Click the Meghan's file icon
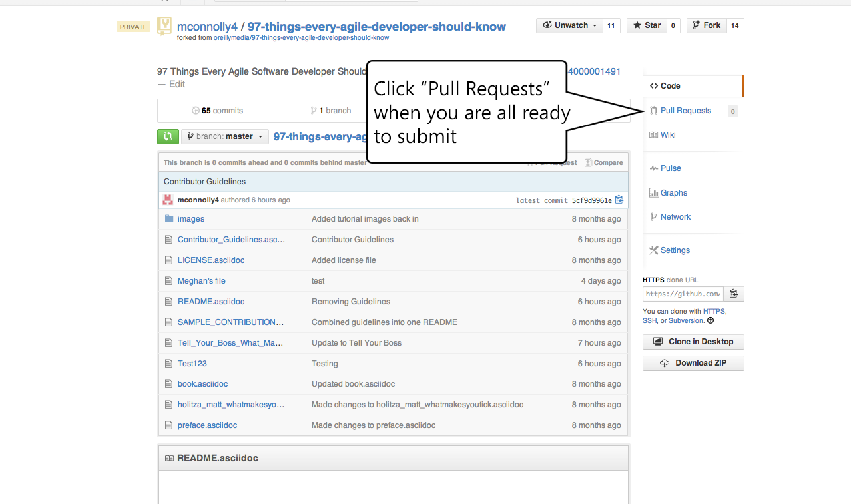 click(x=169, y=281)
